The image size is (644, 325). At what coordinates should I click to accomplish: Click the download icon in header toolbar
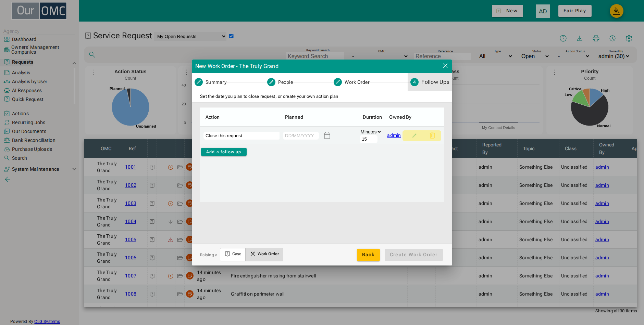(x=580, y=38)
